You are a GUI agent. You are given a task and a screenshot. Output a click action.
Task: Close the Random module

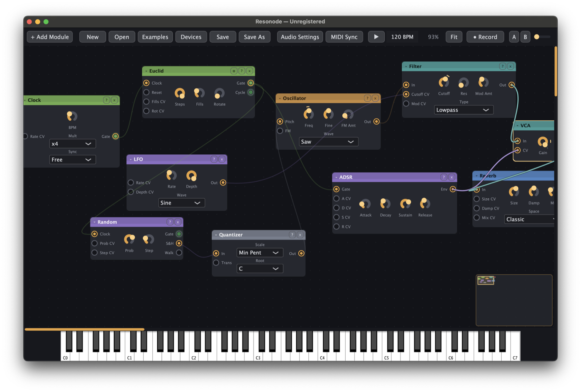tap(178, 222)
